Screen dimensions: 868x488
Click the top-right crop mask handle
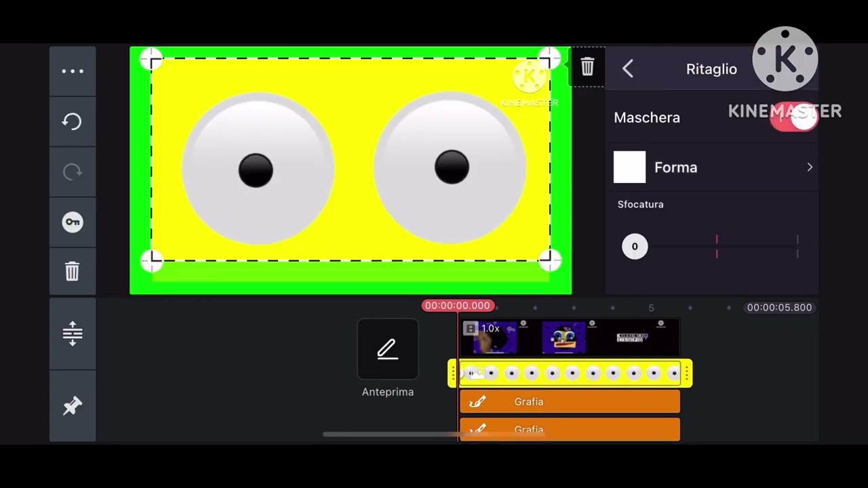coord(549,60)
